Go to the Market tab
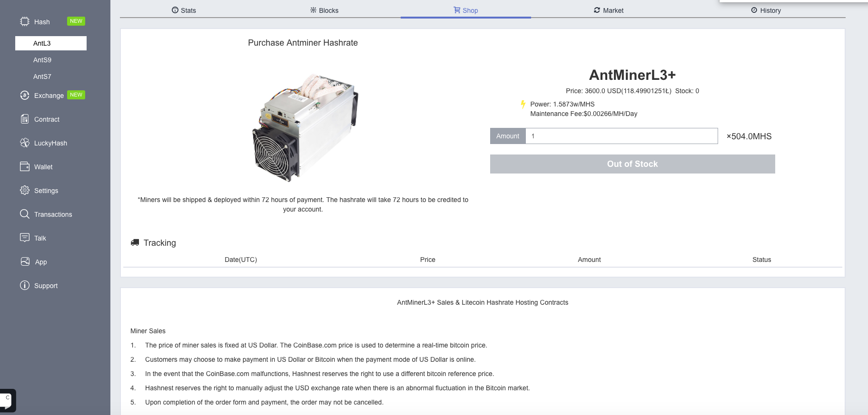The width and height of the screenshot is (868, 415). pos(608,10)
